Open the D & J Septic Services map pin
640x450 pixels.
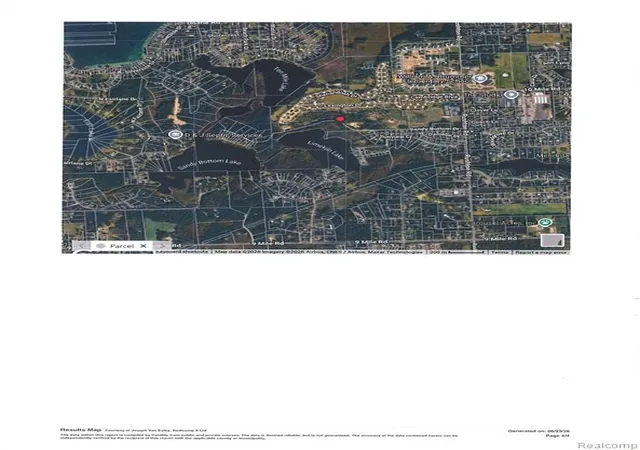click(x=175, y=134)
